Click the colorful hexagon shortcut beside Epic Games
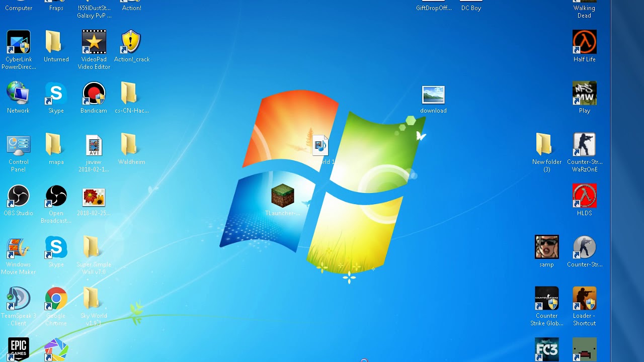The image size is (644, 362). coord(56,350)
